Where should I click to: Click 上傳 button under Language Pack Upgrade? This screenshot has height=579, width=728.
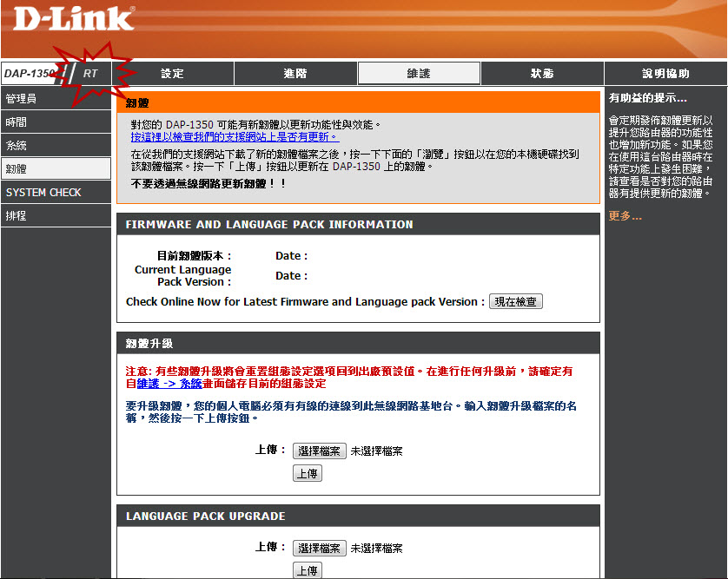(308, 570)
